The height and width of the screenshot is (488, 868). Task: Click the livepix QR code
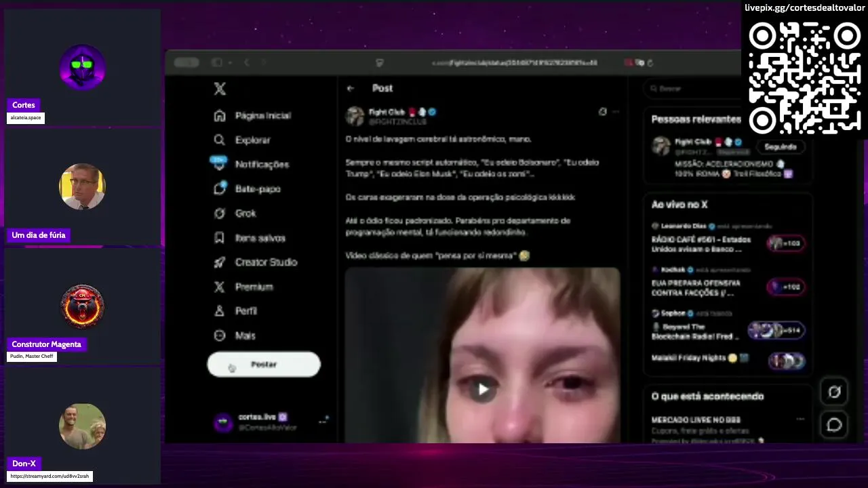[x=805, y=78]
